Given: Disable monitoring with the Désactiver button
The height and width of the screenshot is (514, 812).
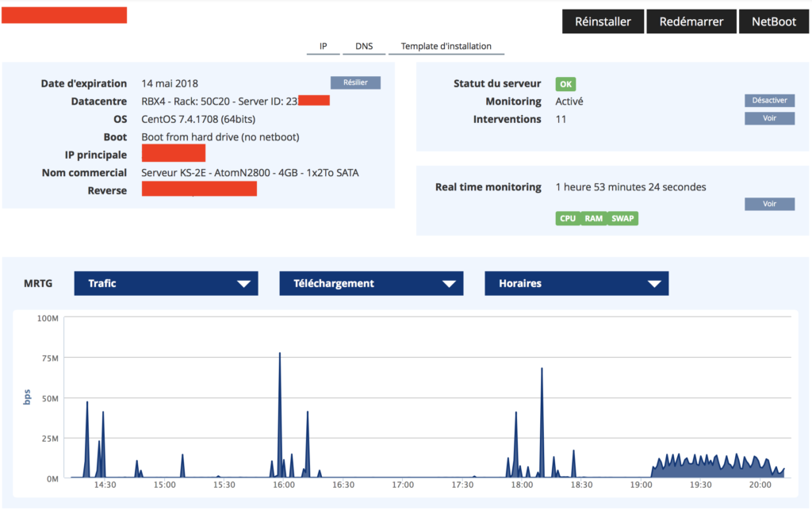Looking at the screenshot, I should [769, 101].
